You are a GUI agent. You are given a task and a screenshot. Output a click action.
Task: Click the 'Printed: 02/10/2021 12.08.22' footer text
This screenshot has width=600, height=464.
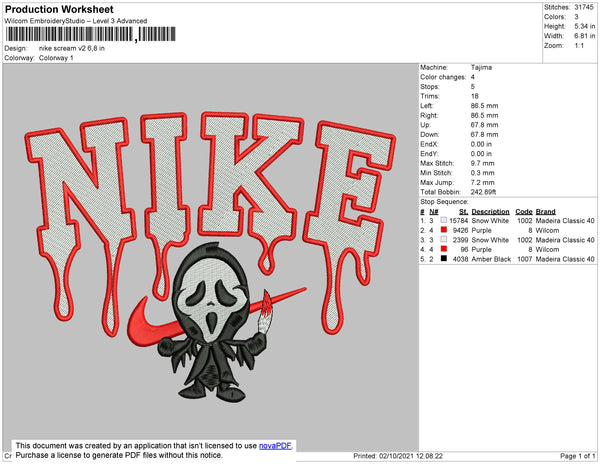(x=398, y=456)
